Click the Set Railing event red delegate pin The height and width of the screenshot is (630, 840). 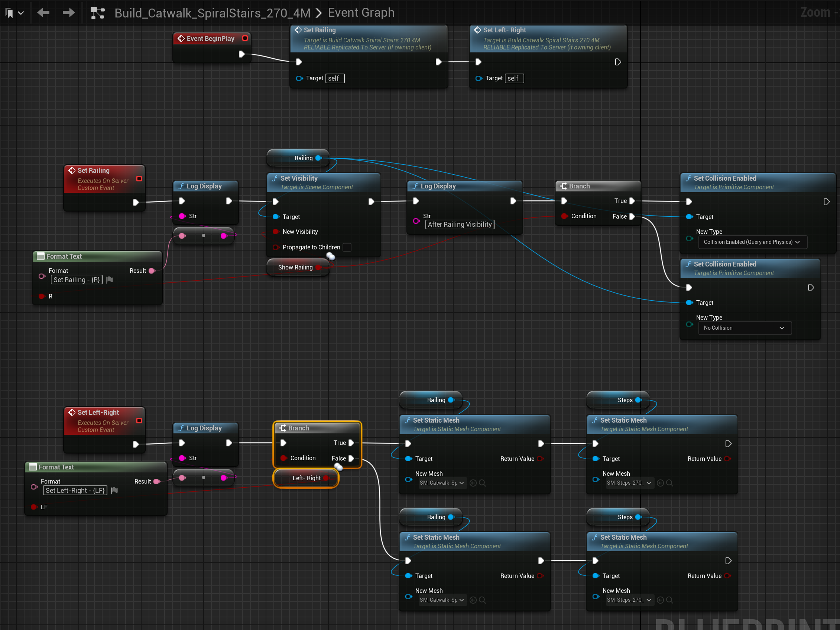tap(139, 178)
